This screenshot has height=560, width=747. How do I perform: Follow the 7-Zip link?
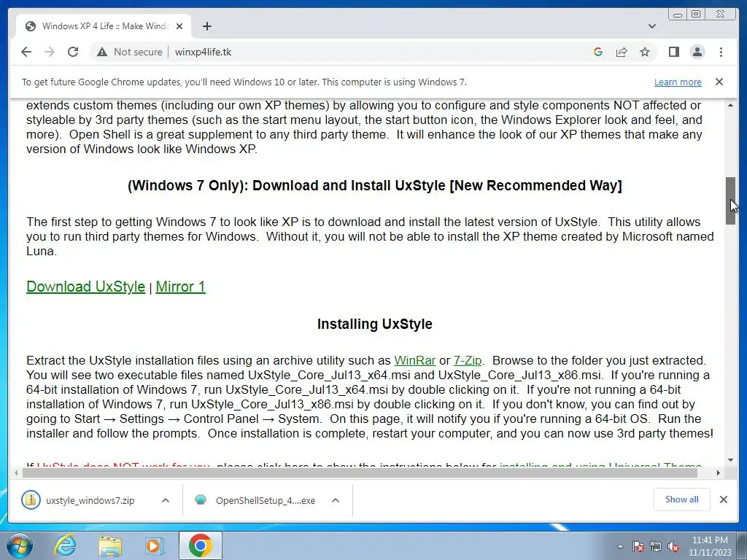468,360
